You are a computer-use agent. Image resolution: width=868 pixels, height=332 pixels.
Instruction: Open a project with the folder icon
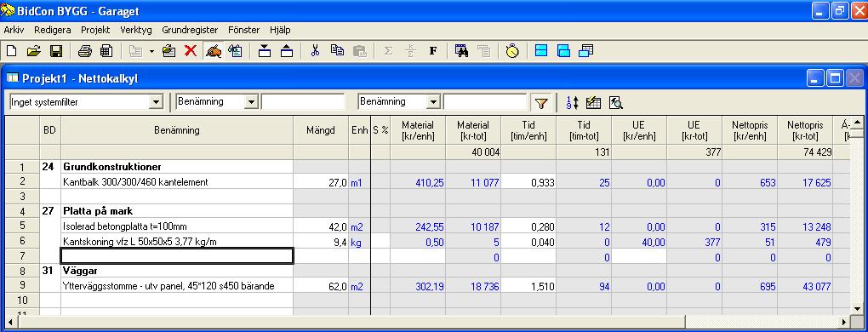coord(34,51)
